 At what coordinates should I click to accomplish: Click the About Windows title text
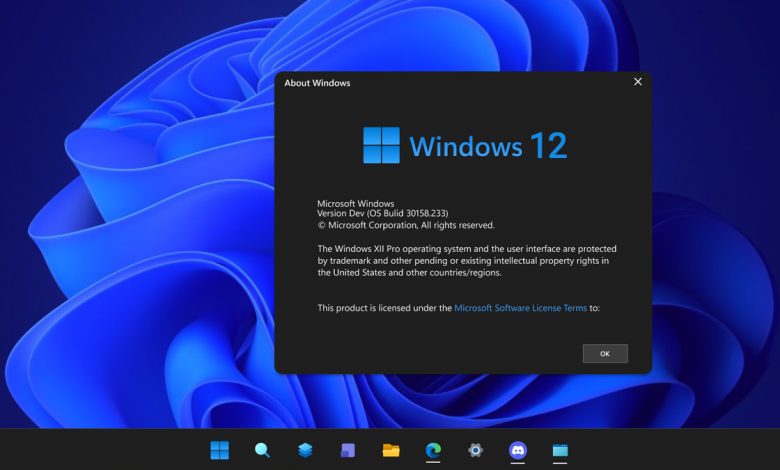click(317, 83)
